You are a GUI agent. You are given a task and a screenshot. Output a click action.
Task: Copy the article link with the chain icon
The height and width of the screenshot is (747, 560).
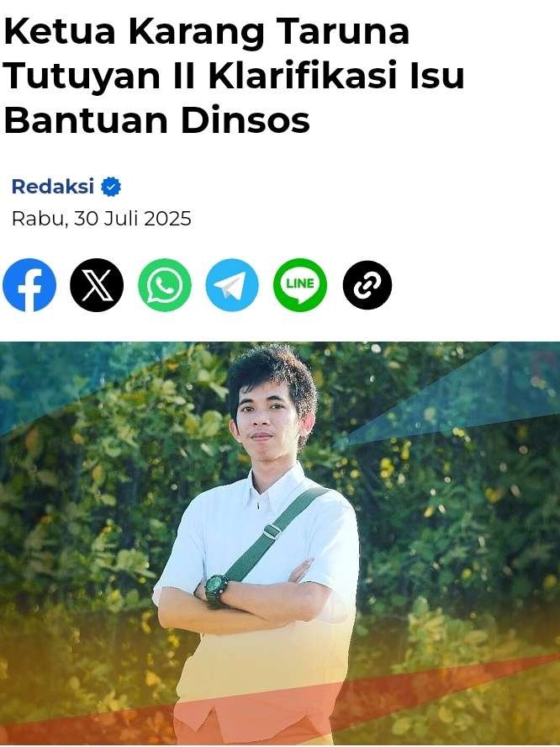pyautogui.click(x=367, y=285)
